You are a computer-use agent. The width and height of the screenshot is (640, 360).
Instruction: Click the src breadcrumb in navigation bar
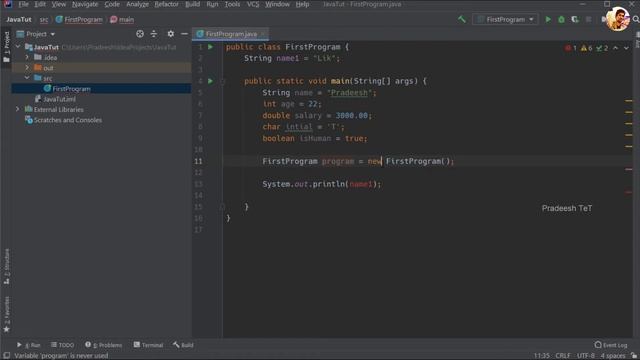(x=44, y=20)
